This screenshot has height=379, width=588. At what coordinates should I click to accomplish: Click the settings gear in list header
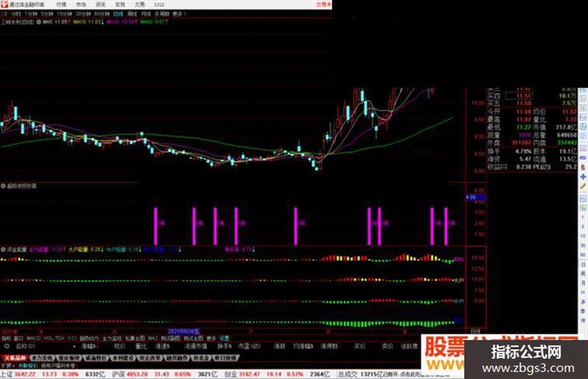pyautogui.click(x=7, y=346)
